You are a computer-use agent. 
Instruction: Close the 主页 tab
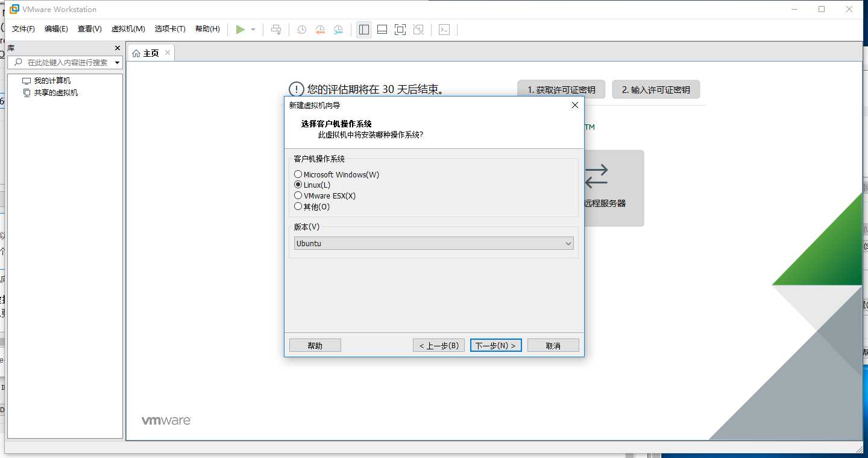click(168, 52)
